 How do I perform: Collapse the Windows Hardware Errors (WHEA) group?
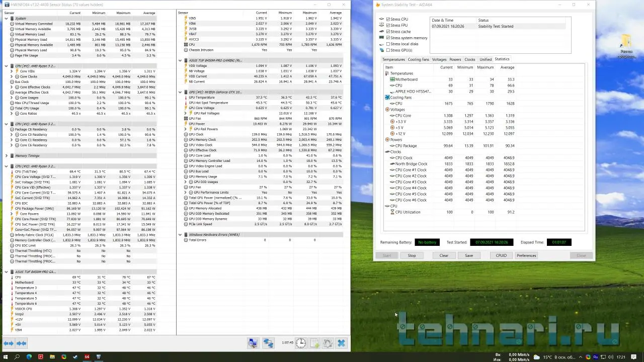(180, 235)
